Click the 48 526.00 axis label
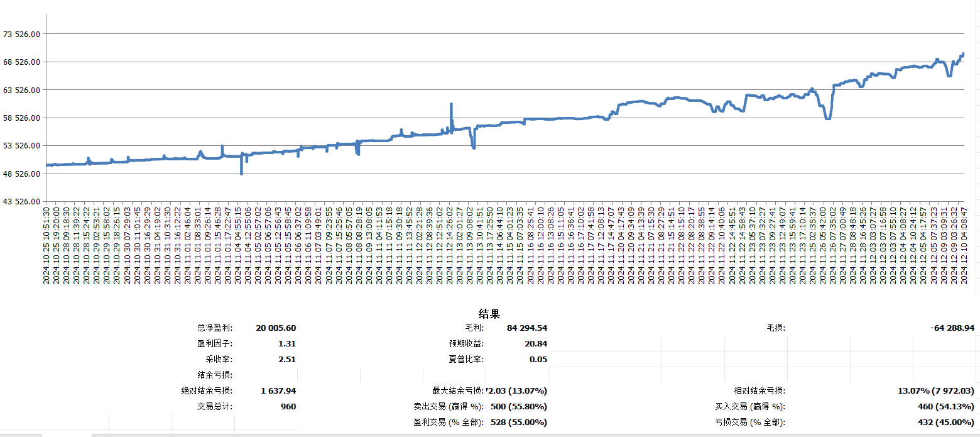The width and height of the screenshot is (980, 437). tap(21, 174)
